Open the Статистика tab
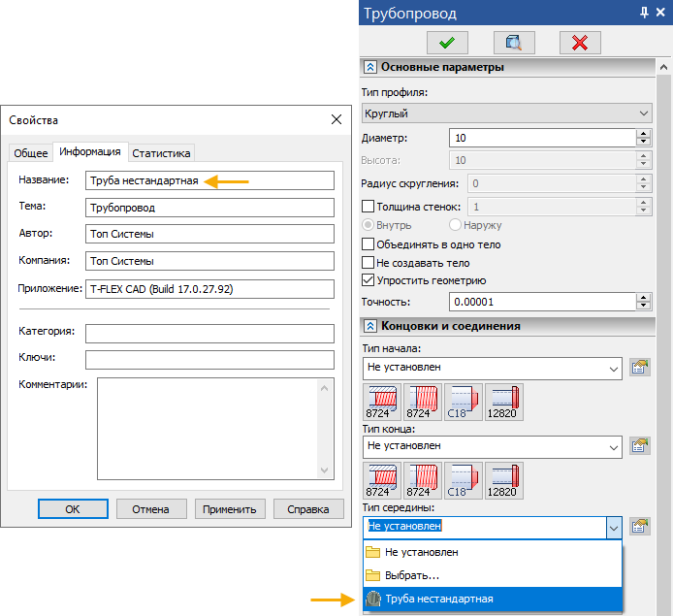 [162, 152]
